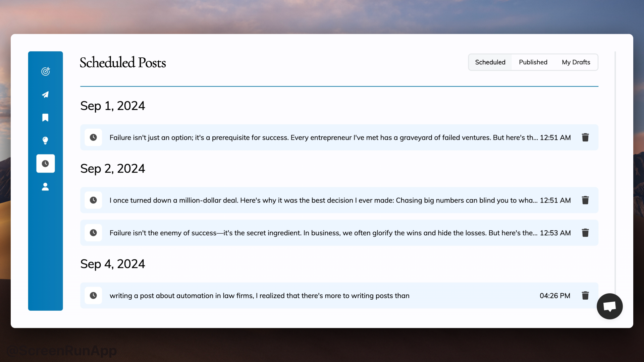Open the paper plane send icon in sidebar
Image resolution: width=644 pixels, height=362 pixels.
(45, 95)
